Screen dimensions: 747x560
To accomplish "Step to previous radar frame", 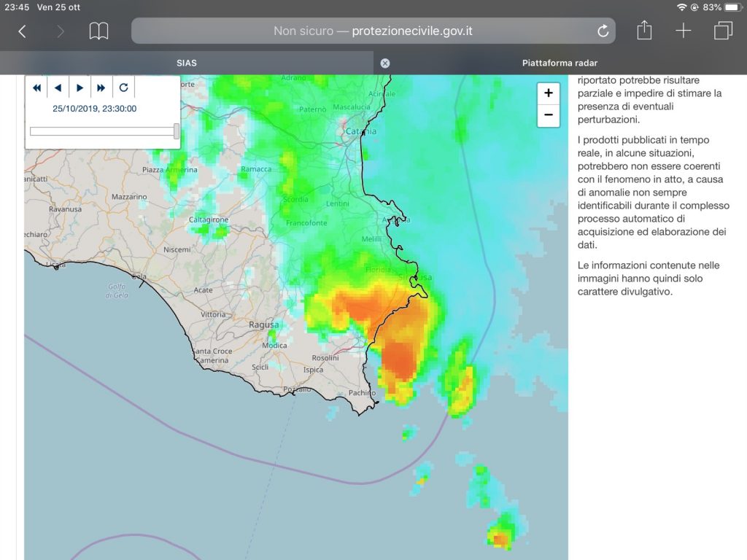I will tap(58, 87).
